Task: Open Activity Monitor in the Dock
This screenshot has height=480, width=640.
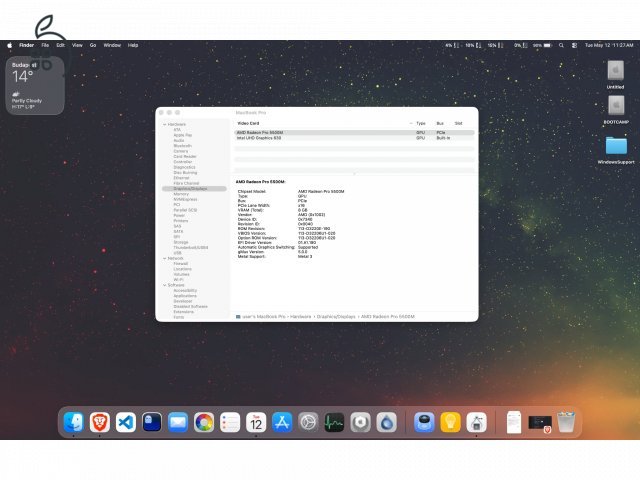Action: point(334,422)
